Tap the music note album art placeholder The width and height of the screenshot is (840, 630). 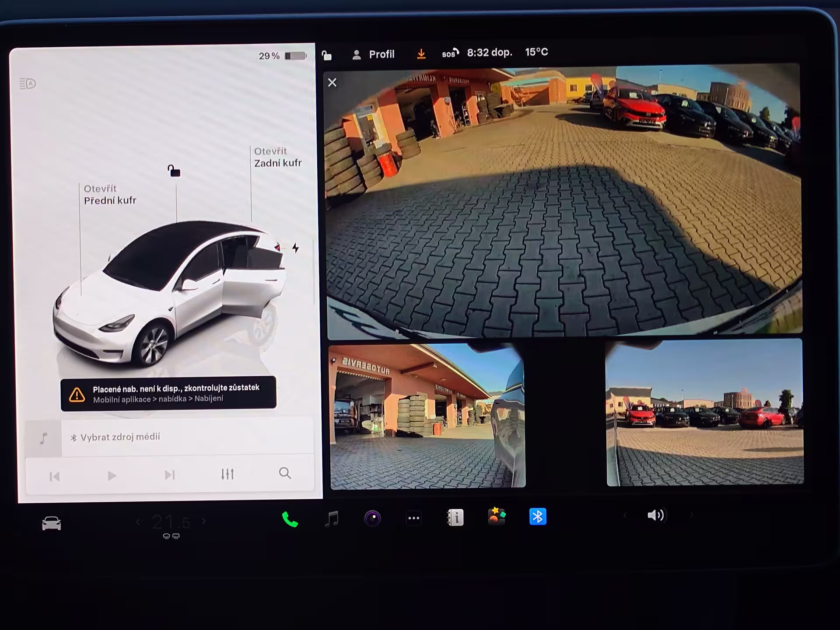tap(43, 438)
